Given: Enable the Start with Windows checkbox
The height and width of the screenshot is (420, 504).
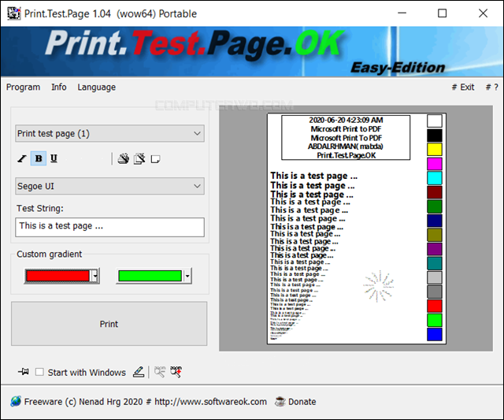Looking at the screenshot, I should (x=39, y=372).
